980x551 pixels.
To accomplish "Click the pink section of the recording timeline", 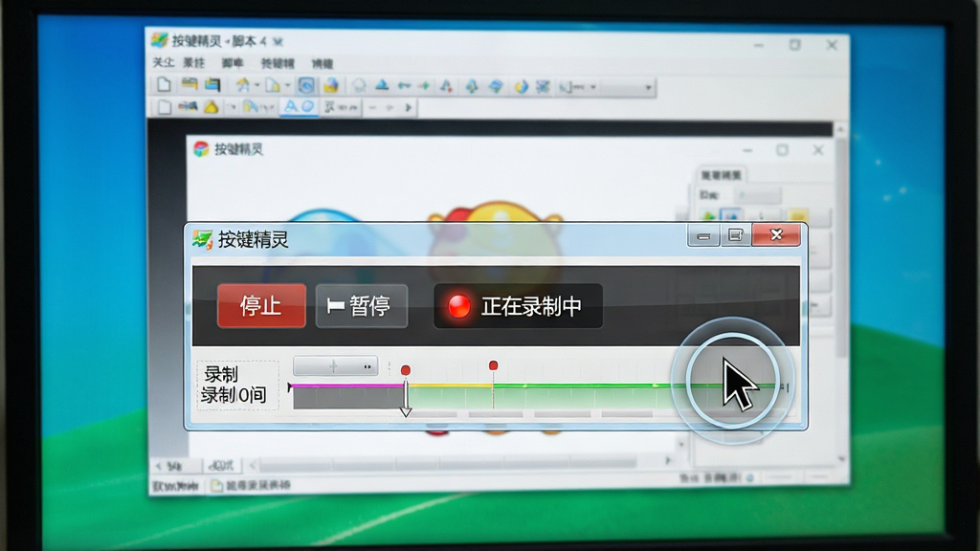I will click(347, 386).
